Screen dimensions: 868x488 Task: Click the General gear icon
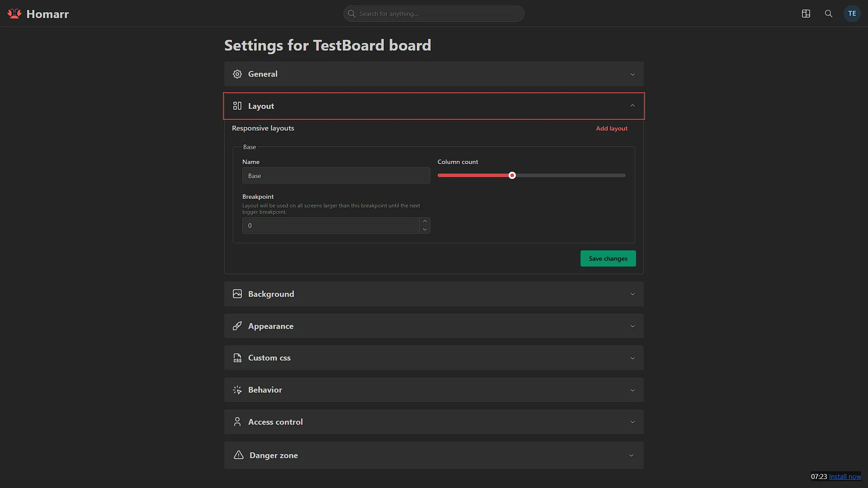(x=237, y=74)
